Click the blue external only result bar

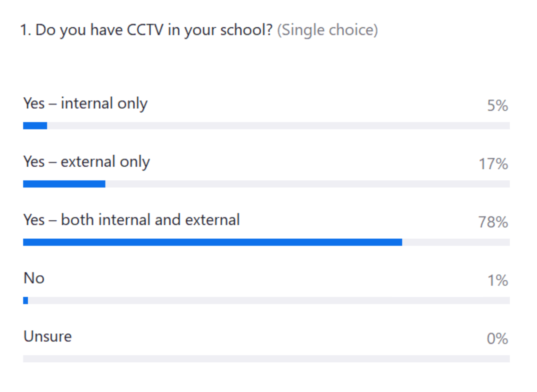point(64,184)
